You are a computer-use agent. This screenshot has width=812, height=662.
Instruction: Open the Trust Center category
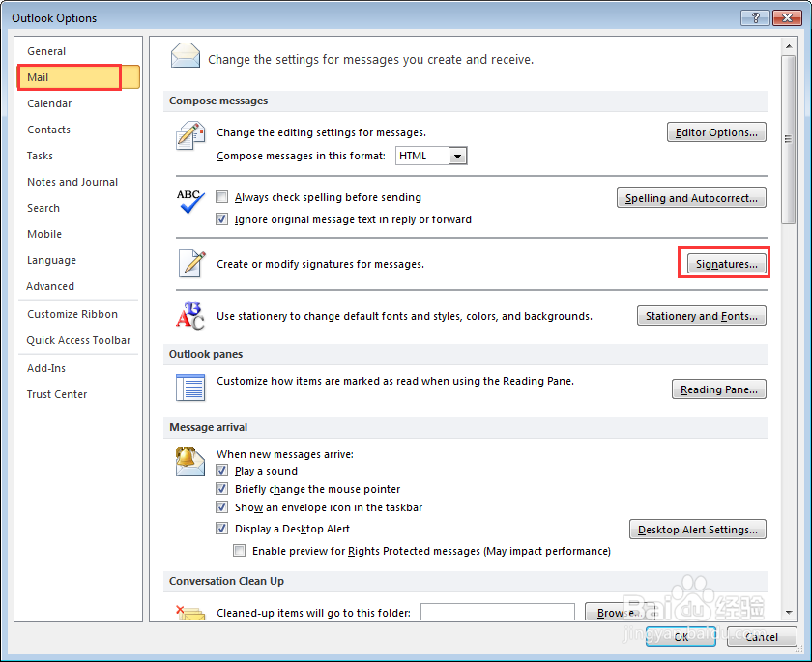[x=77, y=394]
